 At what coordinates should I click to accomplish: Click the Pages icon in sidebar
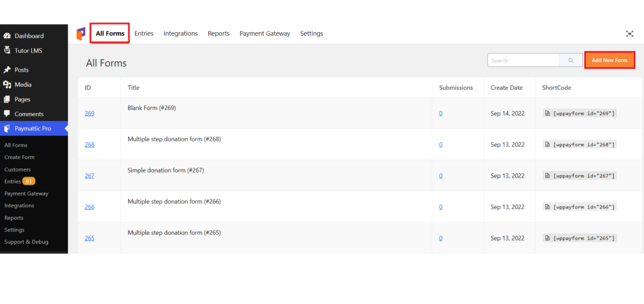click(7, 99)
